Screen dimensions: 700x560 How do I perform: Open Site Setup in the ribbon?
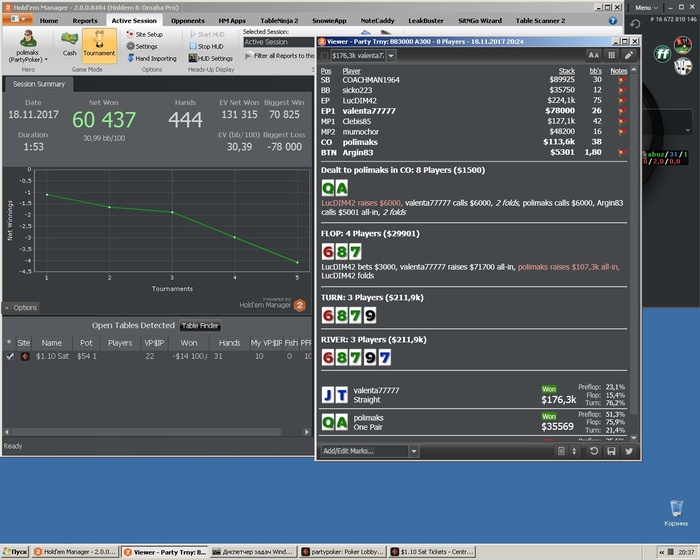coord(145,34)
